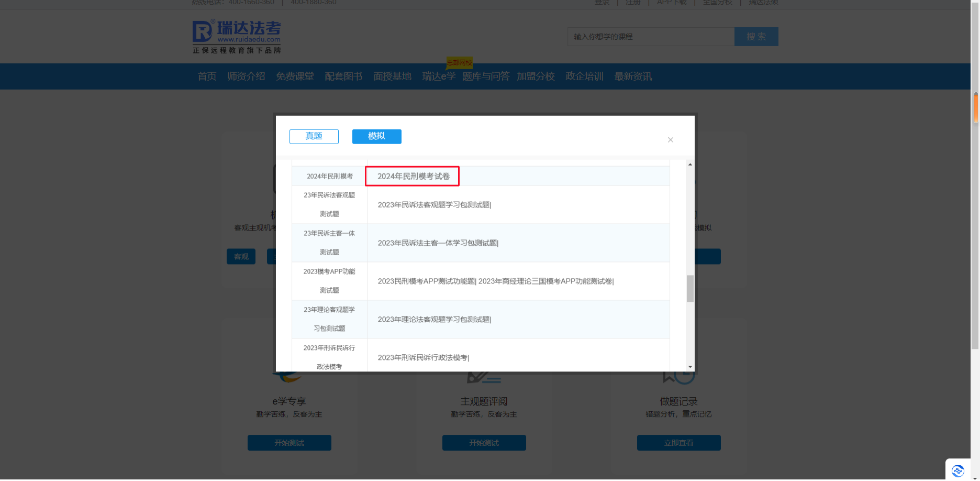
Task: Click the popup list scrollbar thumb
Action: click(x=690, y=289)
